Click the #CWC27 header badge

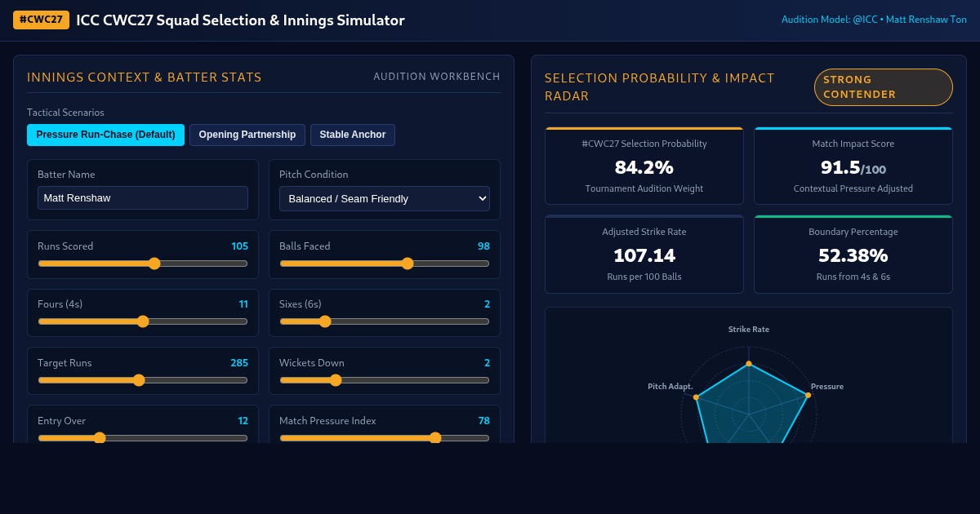[x=41, y=20]
